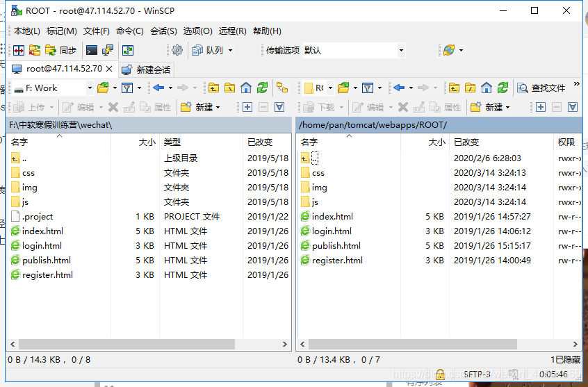Viewport: 588px width, 387px height.
Task: Open the 传输选项 默认 combo box
Action: click(354, 50)
